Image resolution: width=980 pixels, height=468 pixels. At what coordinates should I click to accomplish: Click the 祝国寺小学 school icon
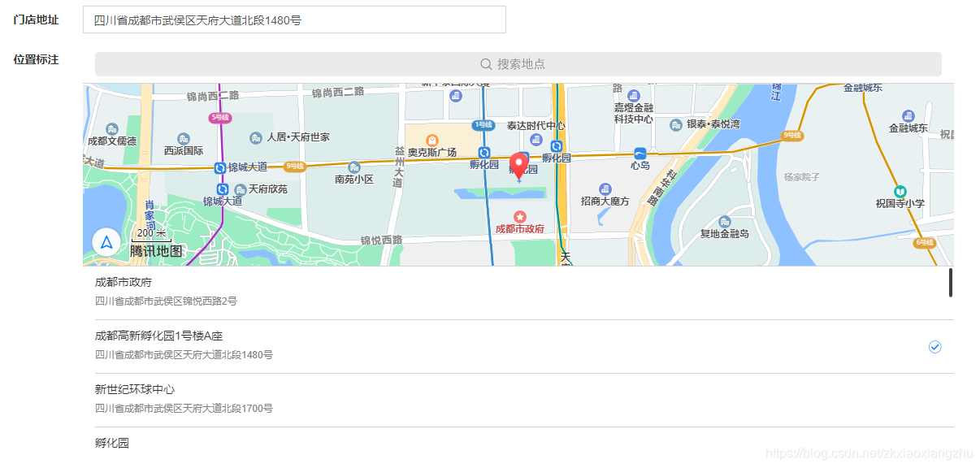coord(900,191)
